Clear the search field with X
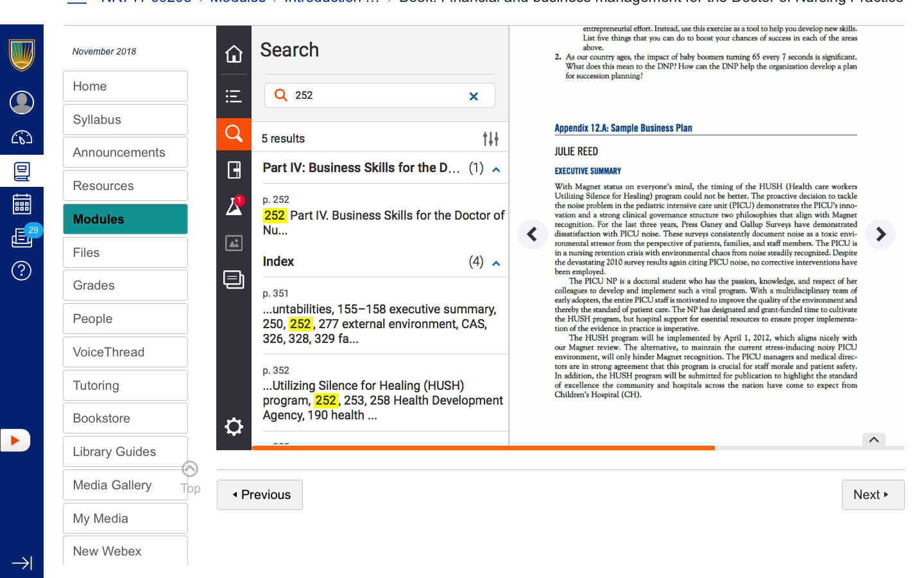924x578 pixels. [x=474, y=96]
